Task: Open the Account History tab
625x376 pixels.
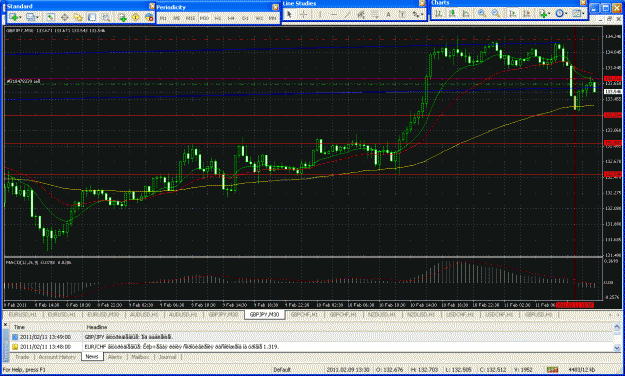Action: (57, 357)
